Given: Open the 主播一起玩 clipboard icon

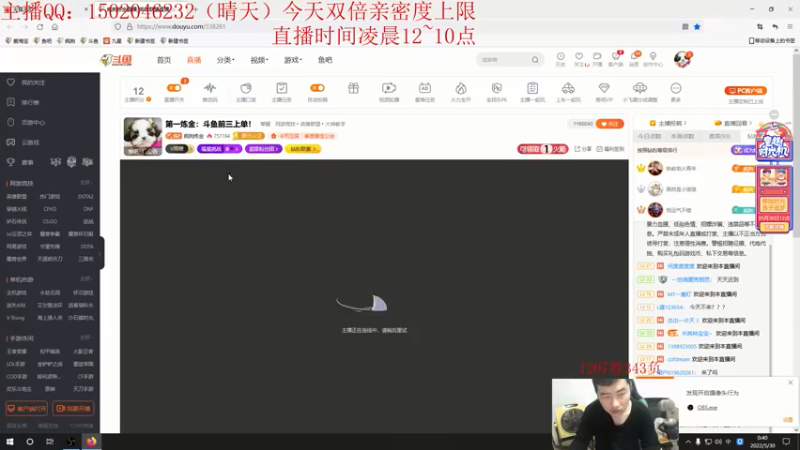Looking at the screenshot, I should coord(532,91).
